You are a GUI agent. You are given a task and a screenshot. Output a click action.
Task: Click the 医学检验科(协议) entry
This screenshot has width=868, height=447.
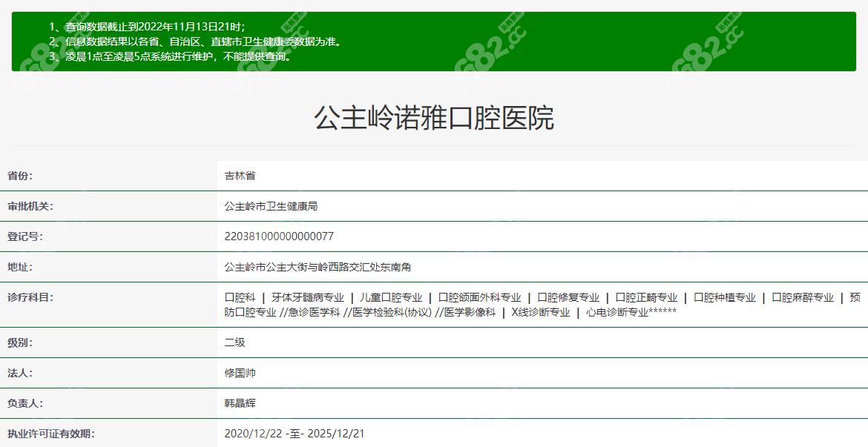[x=392, y=313]
